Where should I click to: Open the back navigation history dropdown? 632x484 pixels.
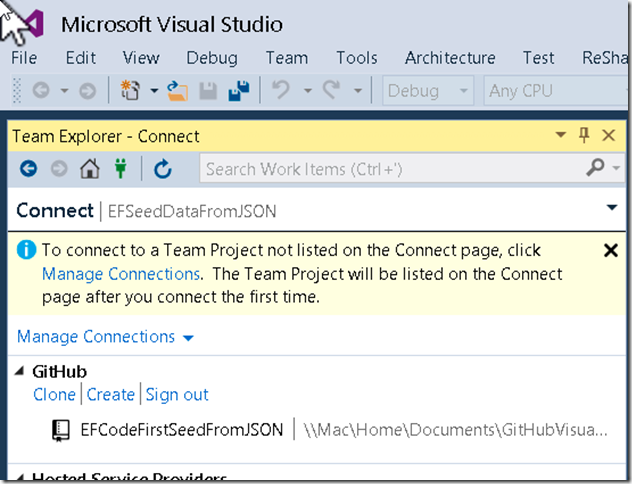[x=64, y=91]
